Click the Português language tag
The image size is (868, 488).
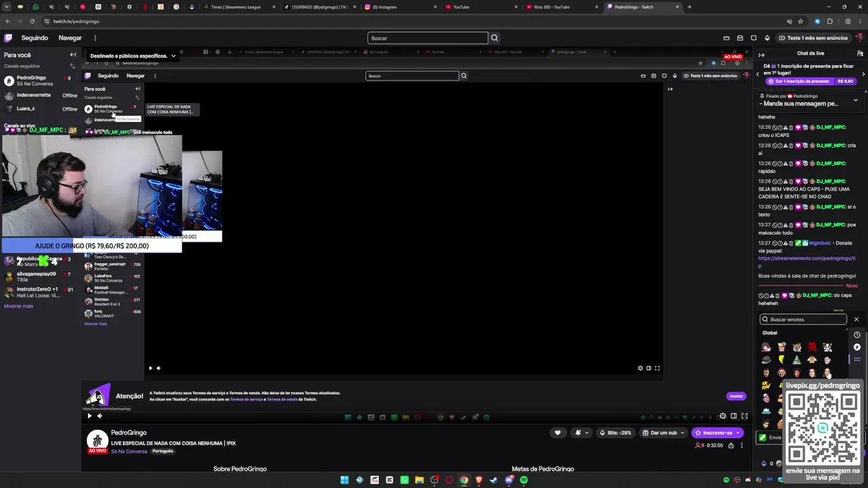coord(163,451)
